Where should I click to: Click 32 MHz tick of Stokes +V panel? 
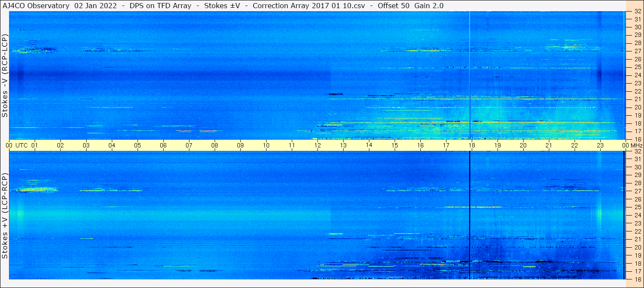[x=637, y=151]
